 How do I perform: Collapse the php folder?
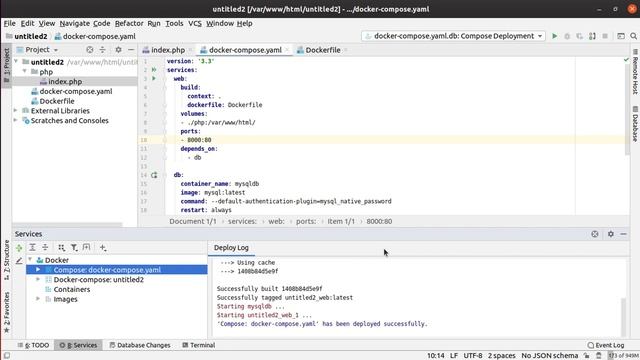pos(24,72)
